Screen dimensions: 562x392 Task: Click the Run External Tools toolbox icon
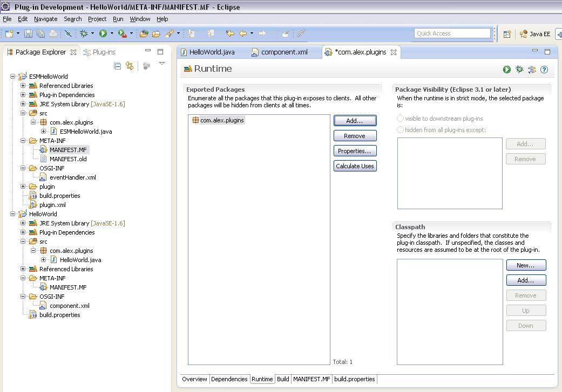(122, 33)
